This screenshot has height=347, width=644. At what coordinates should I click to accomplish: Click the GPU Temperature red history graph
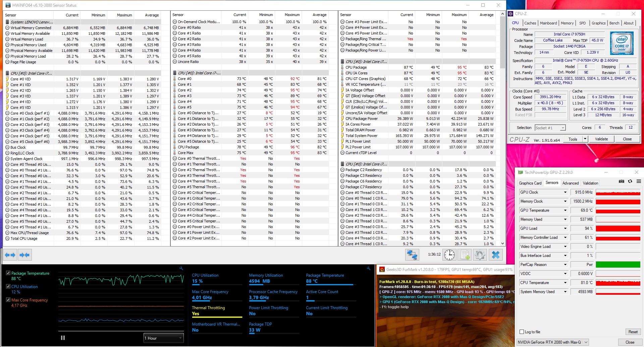coord(618,210)
